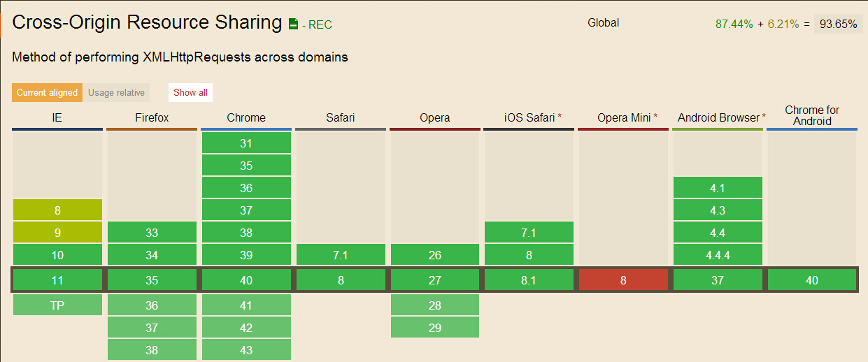Switch to Usage relative view
Viewport: 868px width, 362px height.
tap(116, 92)
